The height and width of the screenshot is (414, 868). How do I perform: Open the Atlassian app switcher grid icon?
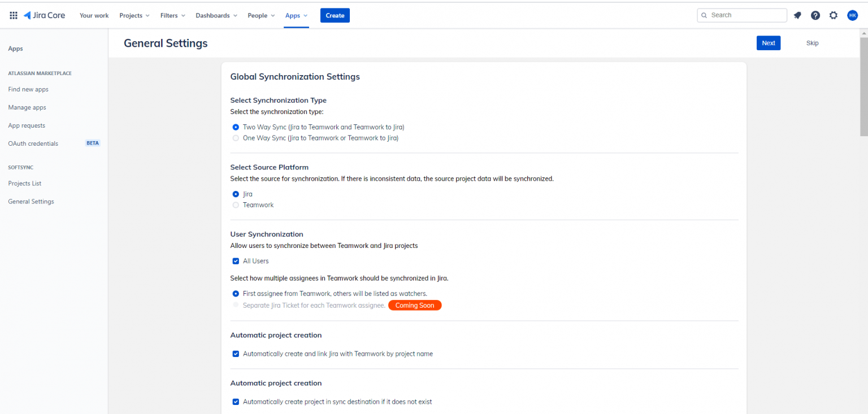pyautogui.click(x=13, y=15)
